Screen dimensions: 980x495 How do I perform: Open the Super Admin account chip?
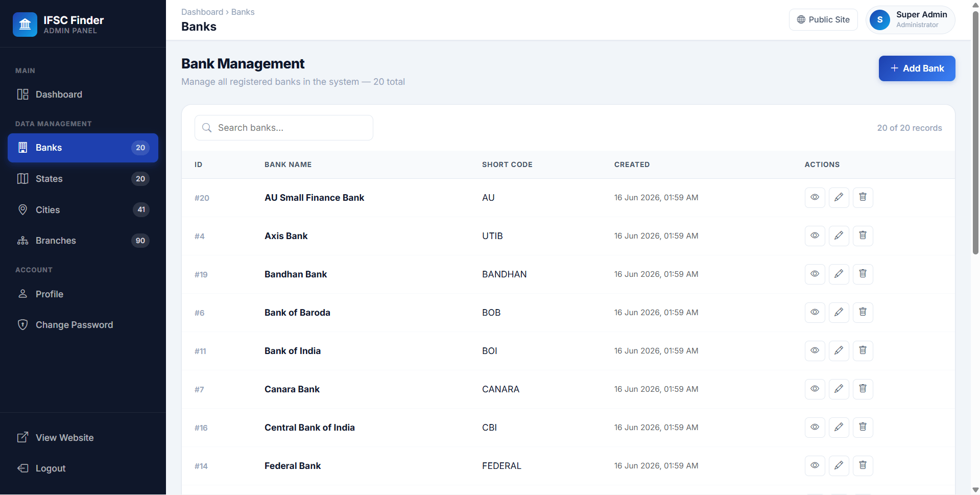pyautogui.click(x=911, y=20)
